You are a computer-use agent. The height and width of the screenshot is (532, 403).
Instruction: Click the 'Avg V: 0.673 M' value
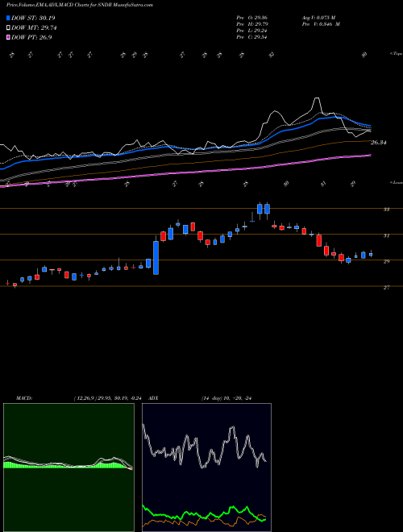pyautogui.click(x=318, y=18)
